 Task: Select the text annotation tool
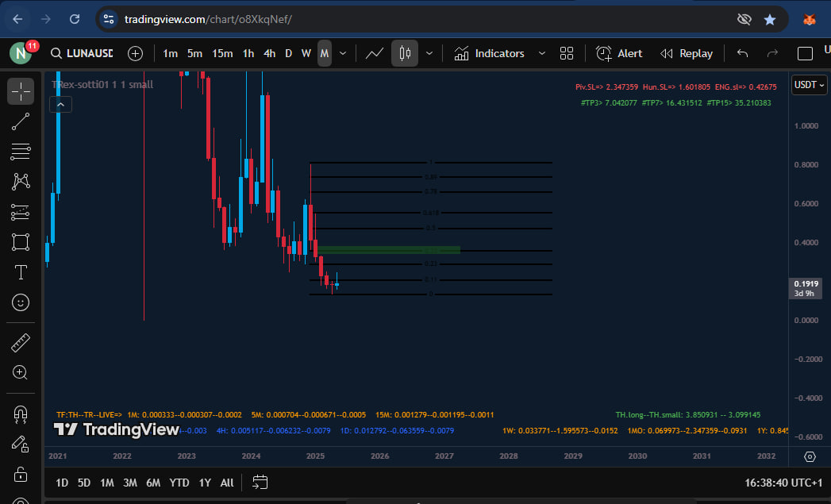coord(21,272)
